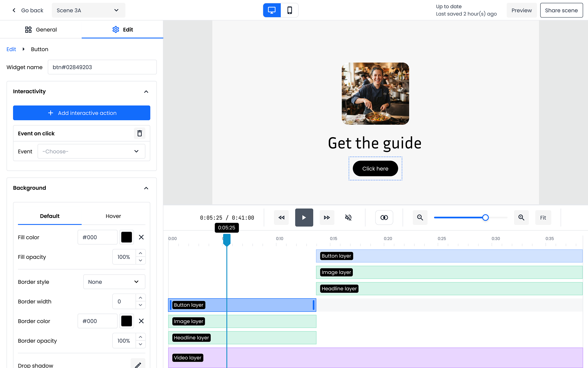588x368 pixels.
Task: Click the chef image on canvas
Action: (x=375, y=94)
